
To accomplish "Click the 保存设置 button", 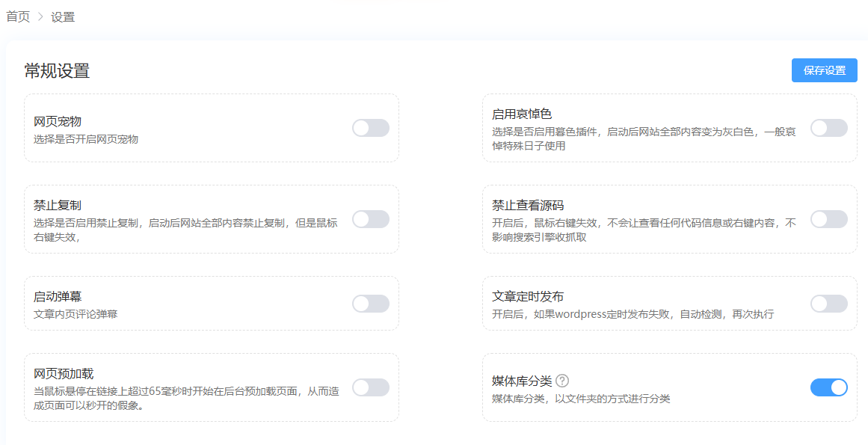I will pos(825,70).
